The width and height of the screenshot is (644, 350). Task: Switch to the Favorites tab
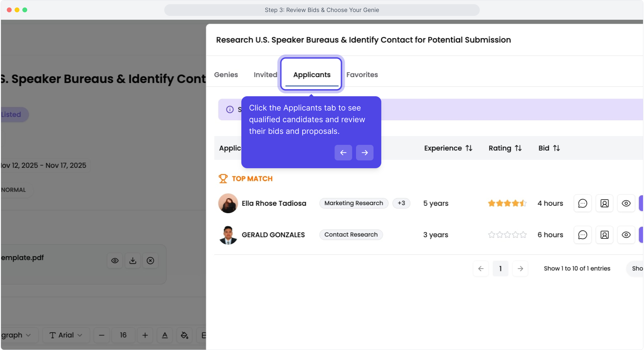(362, 75)
